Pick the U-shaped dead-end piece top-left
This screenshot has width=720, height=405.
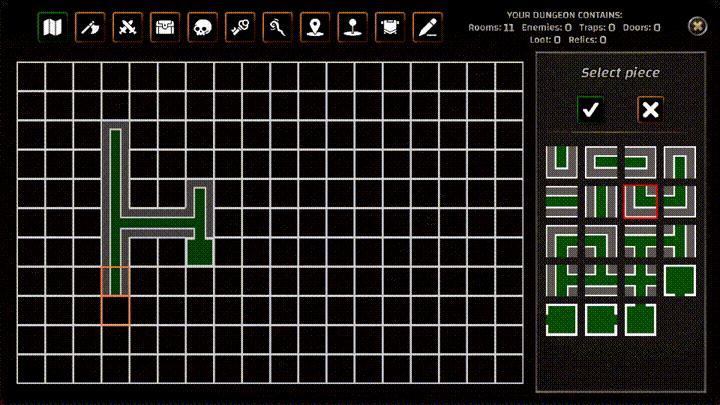click(x=561, y=162)
